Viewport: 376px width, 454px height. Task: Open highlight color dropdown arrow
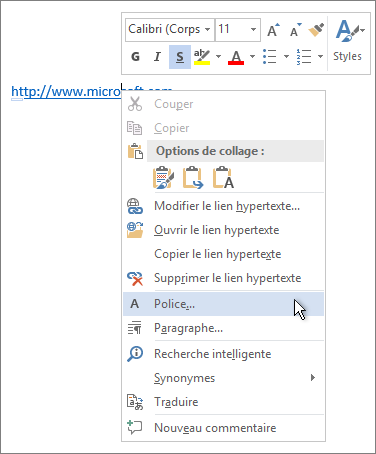pyautogui.click(x=219, y=56)
